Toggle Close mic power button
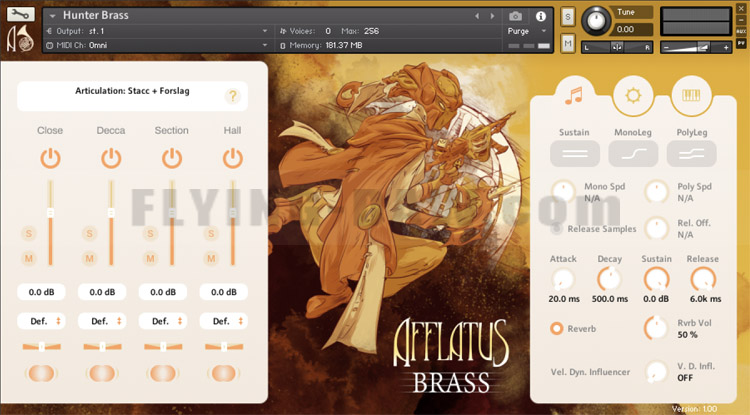750x415 pixels. (x=50, y=158)
